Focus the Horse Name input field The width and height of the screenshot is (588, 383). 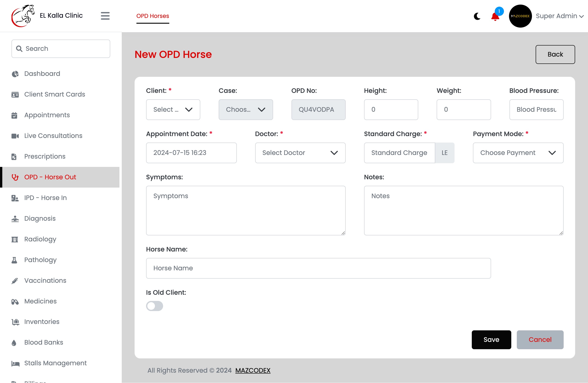[318, 268]
